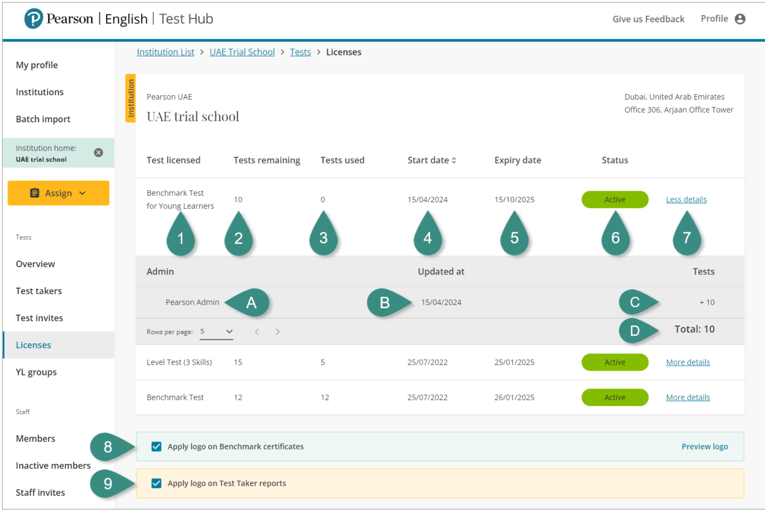Open Institution List breadcrumb link

[x=165, y=52]
